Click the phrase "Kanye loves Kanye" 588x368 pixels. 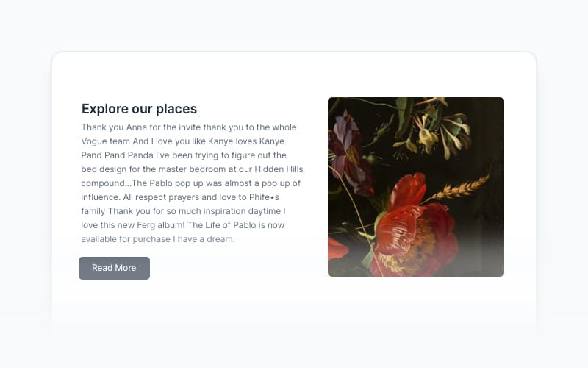pyautogui.click(x=246, y=141)
